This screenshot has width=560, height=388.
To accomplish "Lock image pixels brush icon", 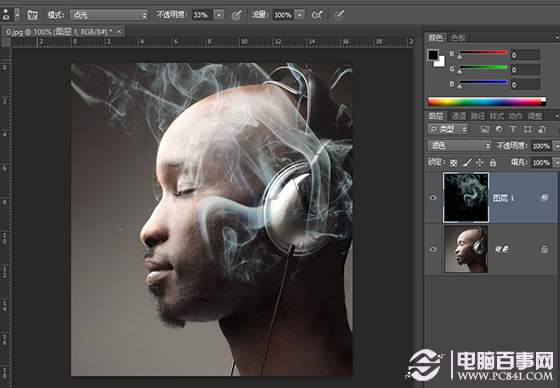I will 466,163.
